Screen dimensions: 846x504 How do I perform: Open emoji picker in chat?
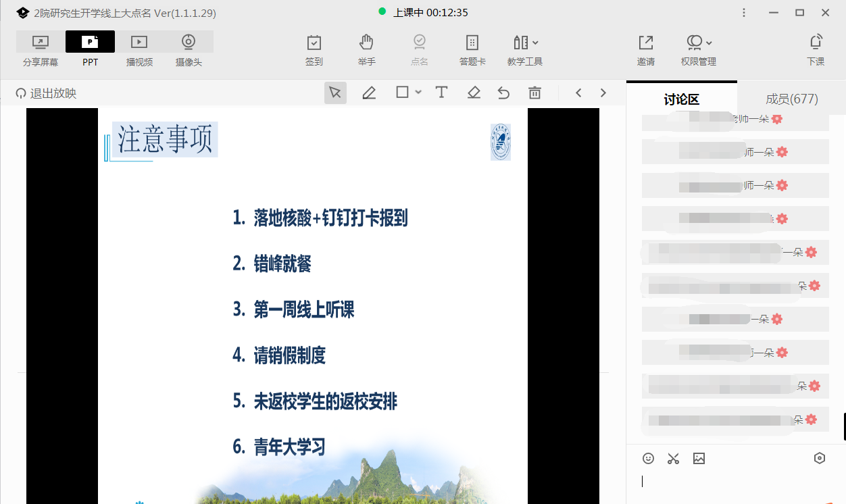(x=648, y=459)
